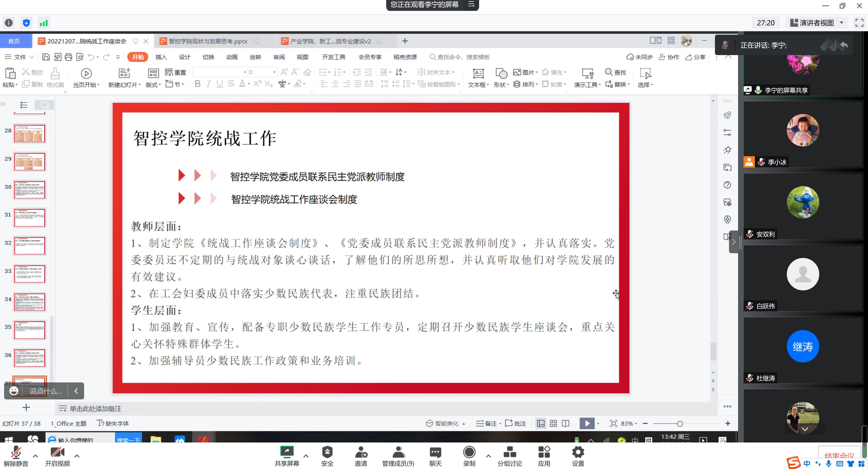The image size is (868, 469).
Task: Select slide 30 thumbnail
Action: [x=29, y=189]
